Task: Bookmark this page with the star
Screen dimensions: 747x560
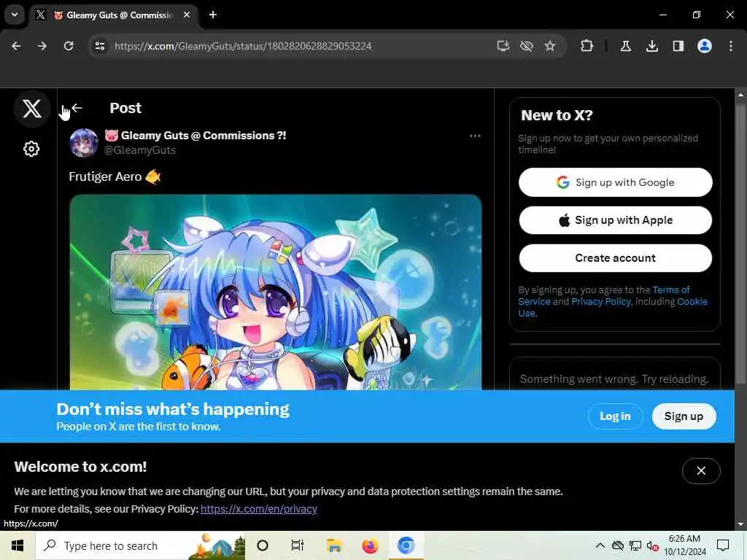Action: [x=550, y=46]
